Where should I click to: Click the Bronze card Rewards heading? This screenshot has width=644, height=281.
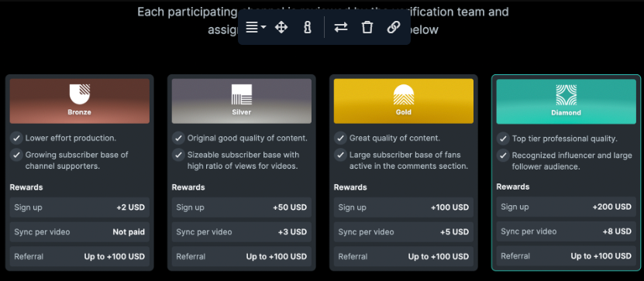pyautogui.click(x=26, y=187)
